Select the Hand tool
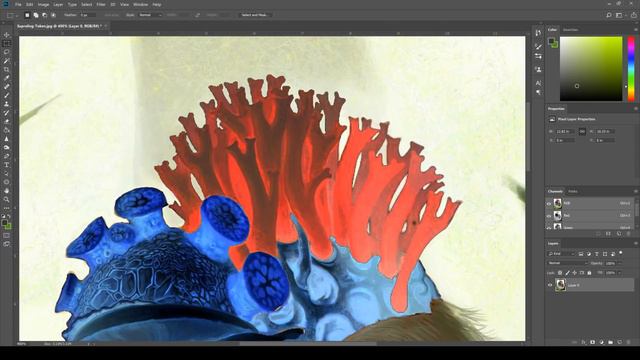The height and width of the screenshot is (360, 640). [7, 191]
